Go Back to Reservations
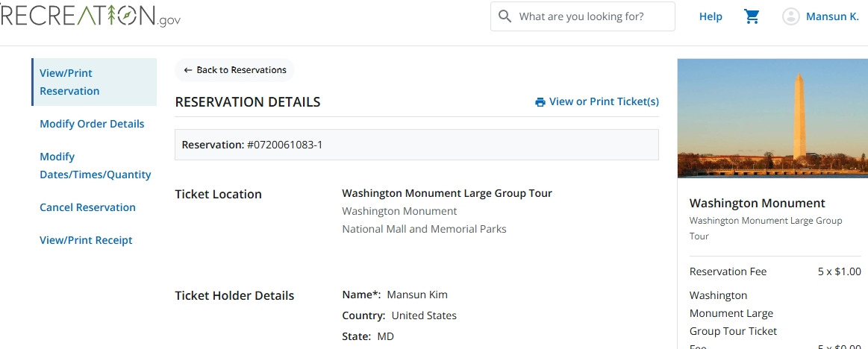Screen dimensions: 868x349 tap(234, 70)
